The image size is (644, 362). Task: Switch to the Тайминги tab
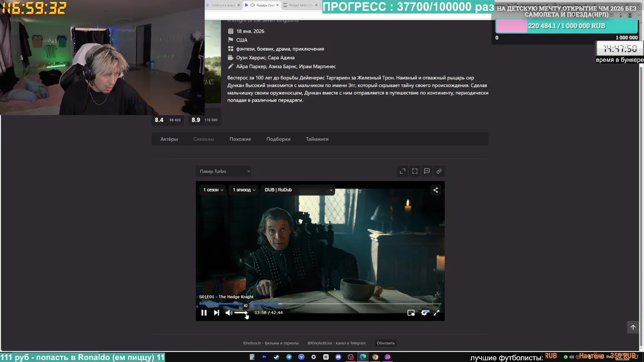[317, 139]
